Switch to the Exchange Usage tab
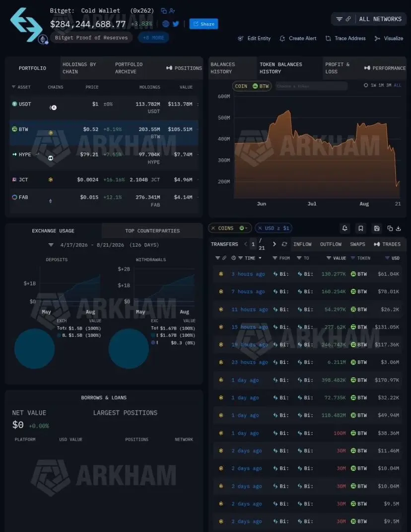The image size is (411, 532). click(x=53, y=230)
